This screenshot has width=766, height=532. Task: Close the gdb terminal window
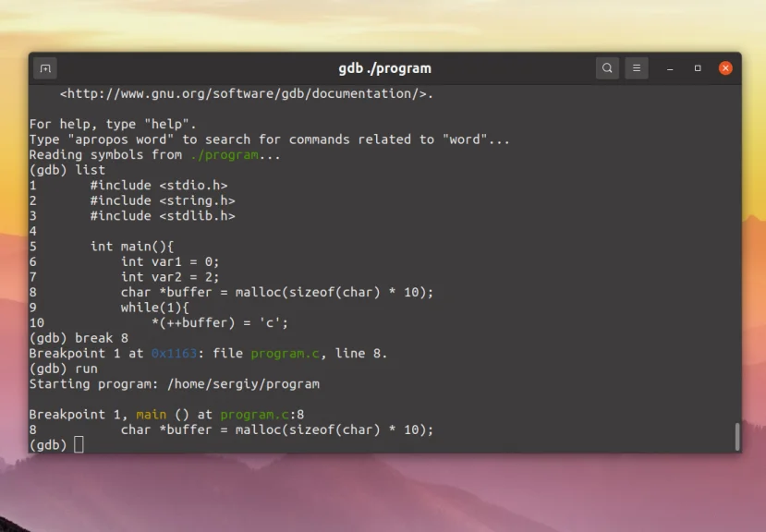tap(725, 68)
